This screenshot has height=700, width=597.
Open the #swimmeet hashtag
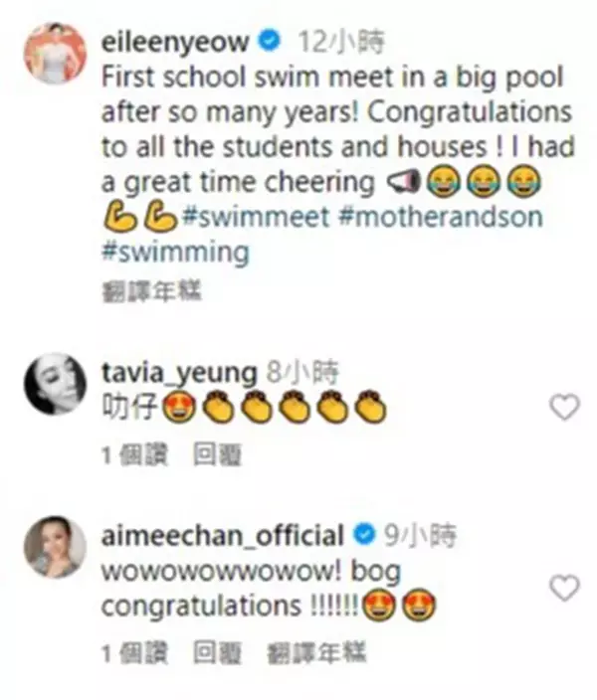[256, 217]
